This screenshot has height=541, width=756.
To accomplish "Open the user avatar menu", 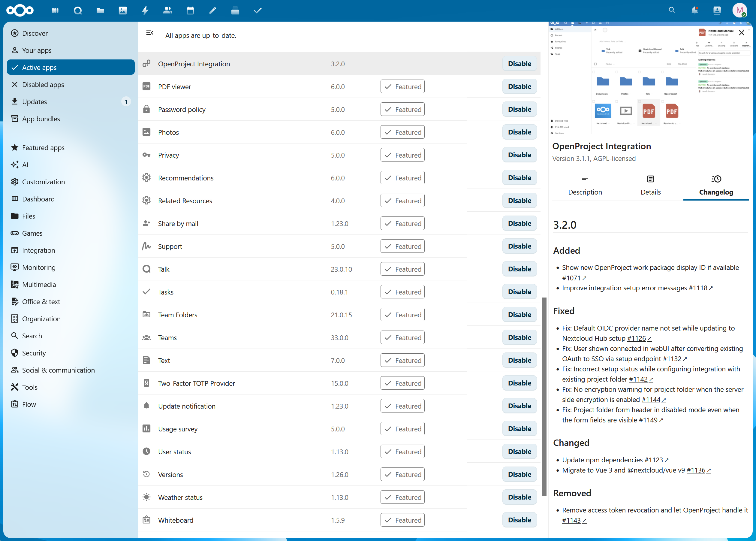I will tap(739, 10).
